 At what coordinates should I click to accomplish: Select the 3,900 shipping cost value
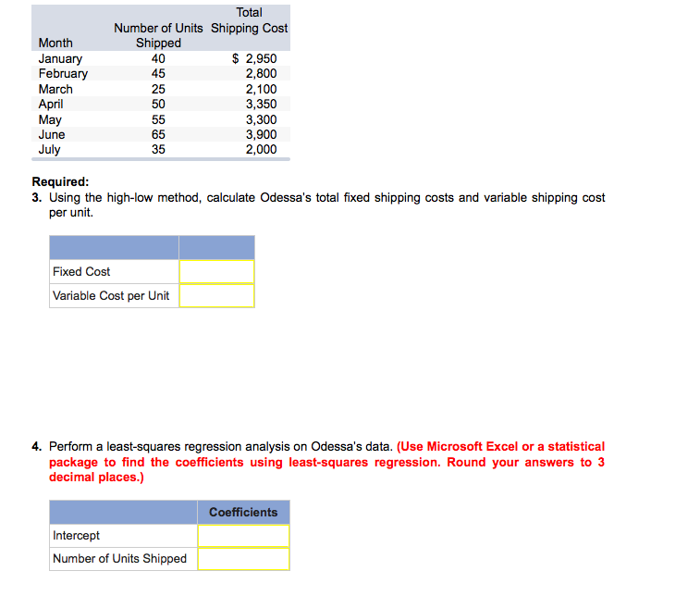tap(261, 134)
